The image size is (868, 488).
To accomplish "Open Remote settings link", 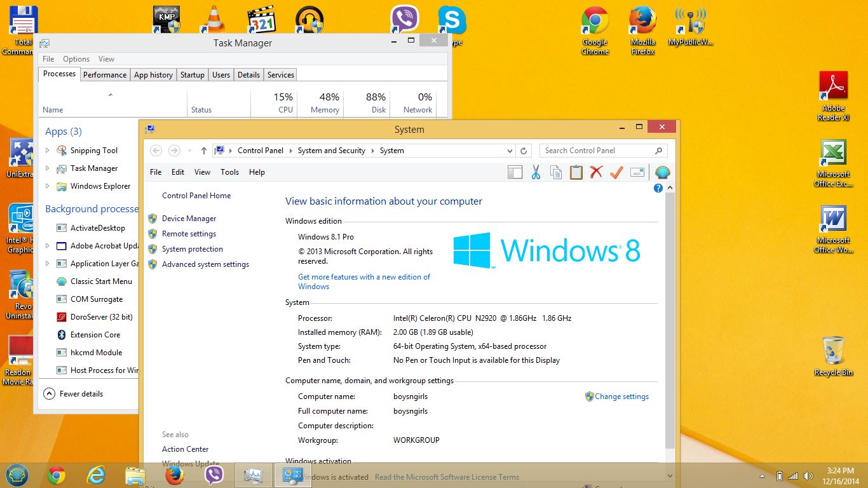I will pos(189,234).
